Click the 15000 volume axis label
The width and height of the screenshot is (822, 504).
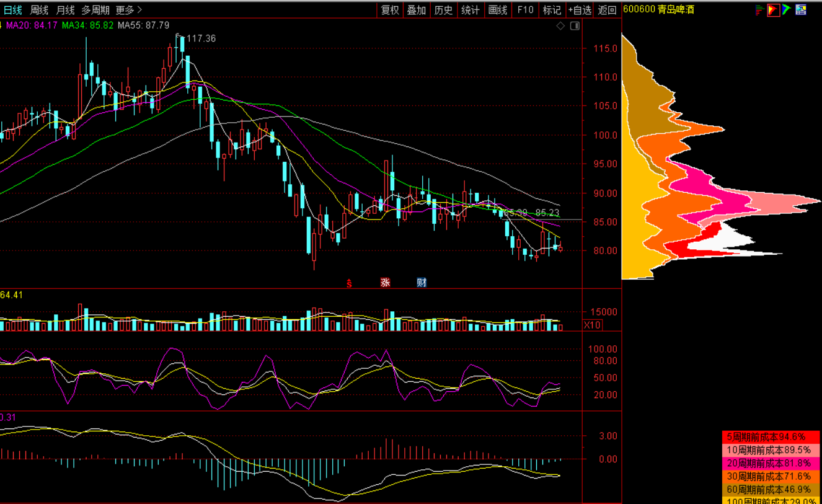604,312
